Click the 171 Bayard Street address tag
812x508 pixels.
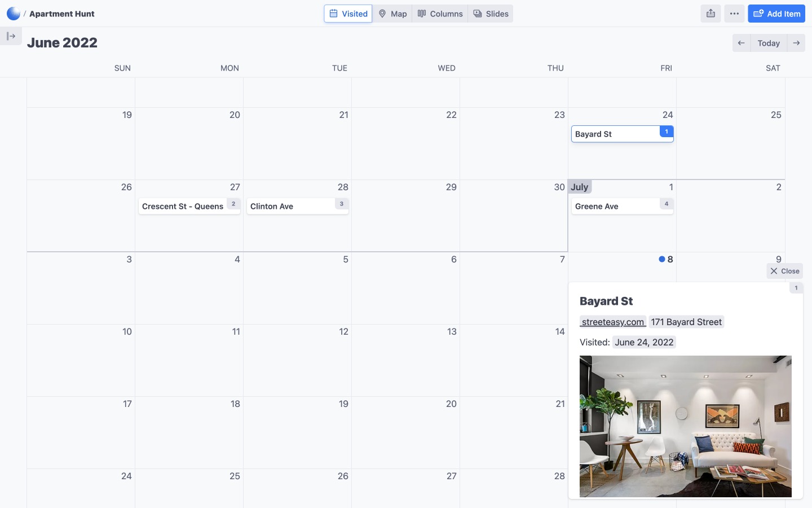click(686, 322)
